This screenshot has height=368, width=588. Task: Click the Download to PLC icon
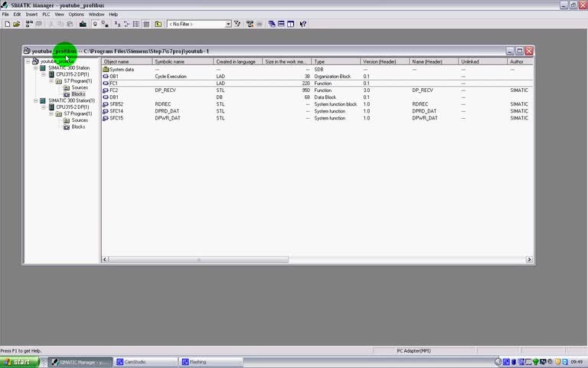pos(83,24)
